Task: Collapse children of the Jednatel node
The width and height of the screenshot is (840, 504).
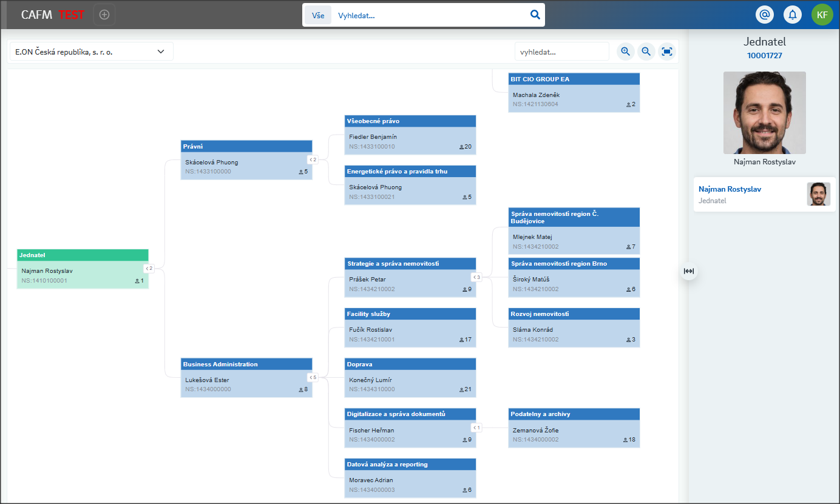Action: (149, 268)
